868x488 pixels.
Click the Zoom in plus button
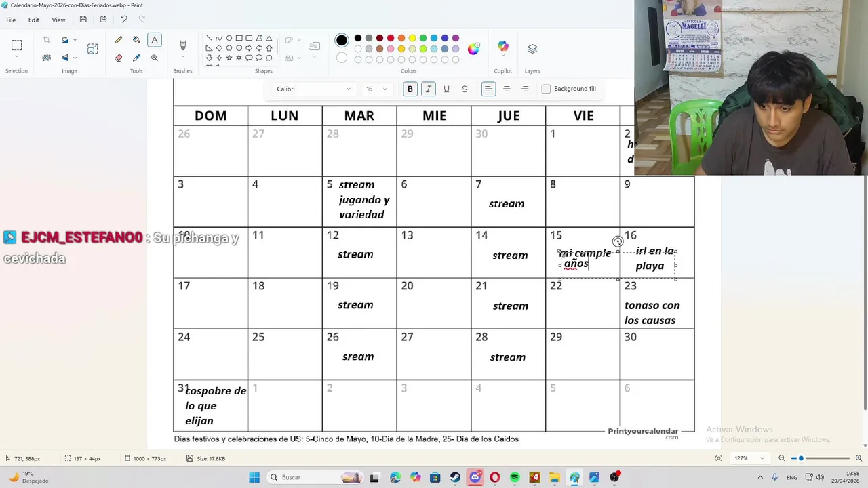859,458
